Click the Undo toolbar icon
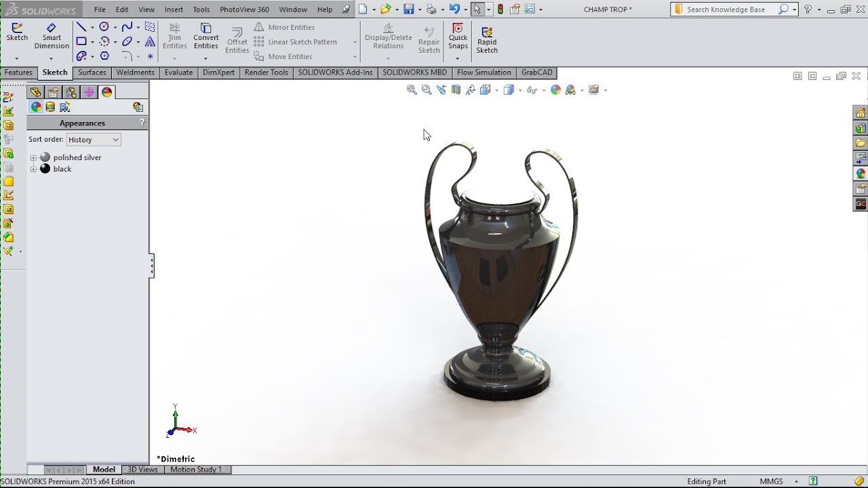Viewport: 868px width, 488px height. [454, 9]
